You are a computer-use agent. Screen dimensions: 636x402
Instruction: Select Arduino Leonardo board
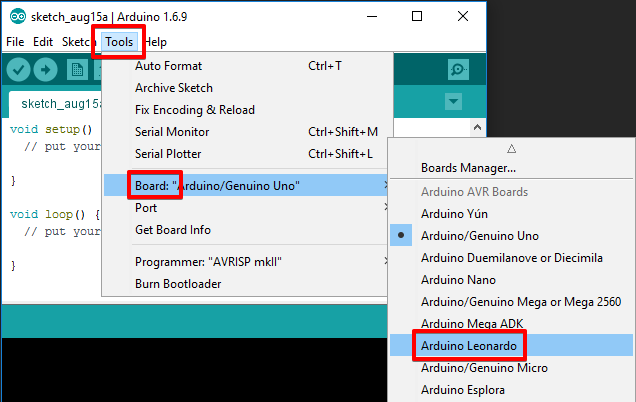click(511, 346)
